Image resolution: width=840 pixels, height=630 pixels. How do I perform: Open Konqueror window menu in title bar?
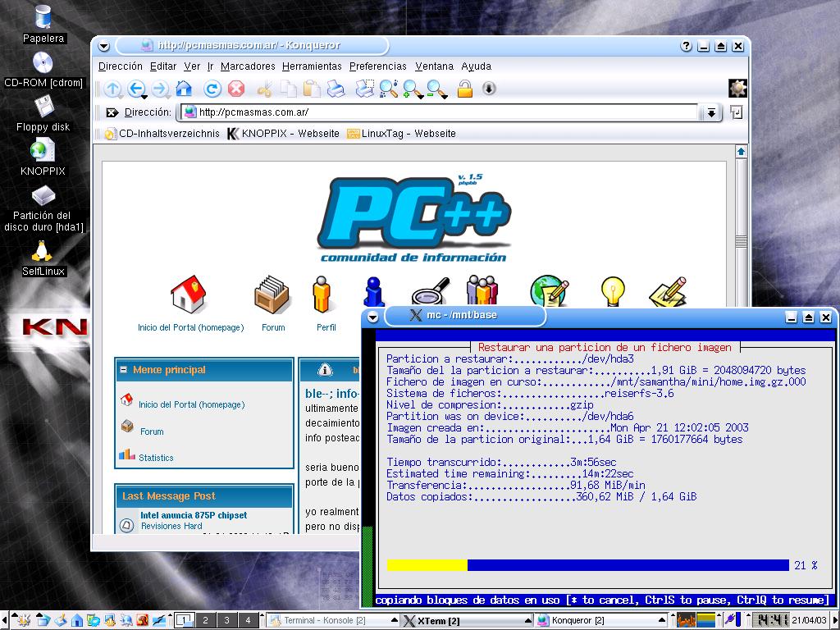click(x=104, y=47)
